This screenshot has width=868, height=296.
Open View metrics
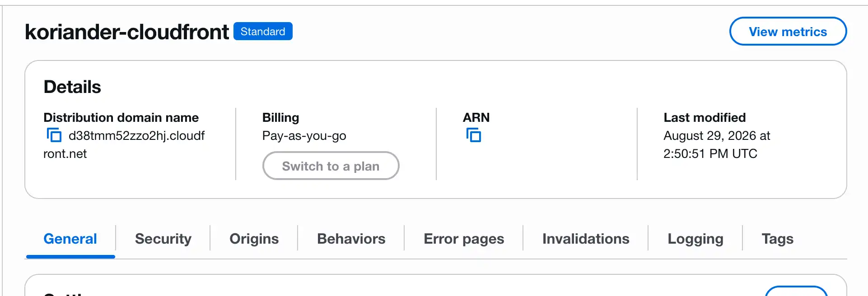click(788, 31)
